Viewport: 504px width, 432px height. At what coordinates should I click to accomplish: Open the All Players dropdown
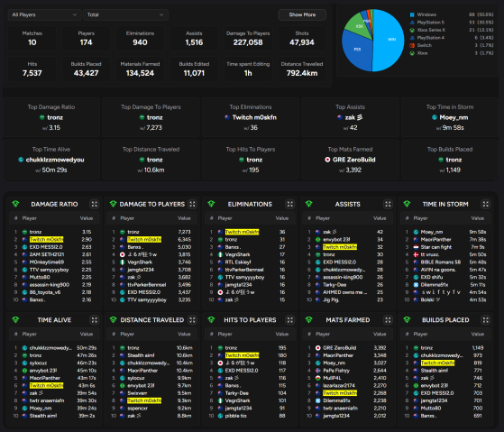point(44,14)
